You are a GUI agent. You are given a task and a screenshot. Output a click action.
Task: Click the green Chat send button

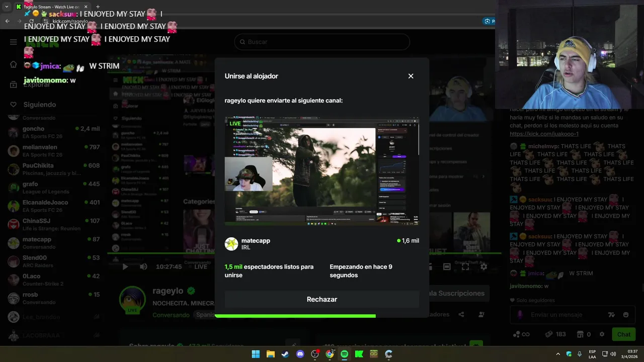coord(623,334)
